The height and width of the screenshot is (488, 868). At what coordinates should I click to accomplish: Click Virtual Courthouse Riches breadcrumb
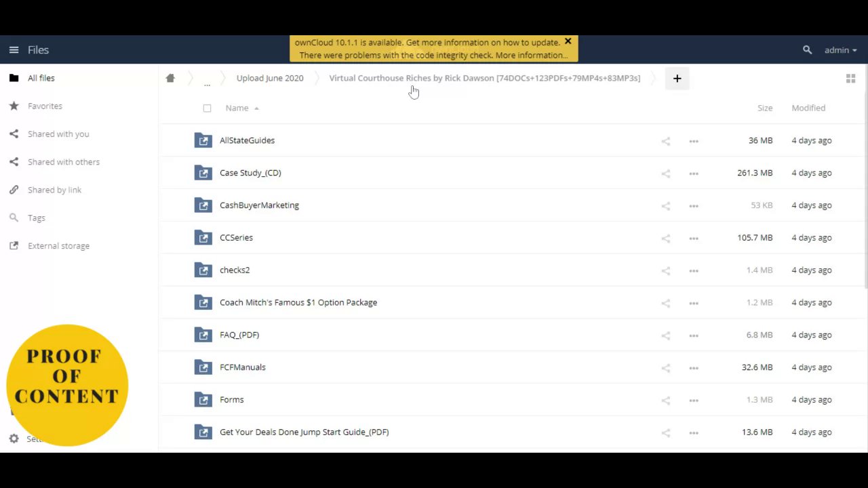click(484, 78)
